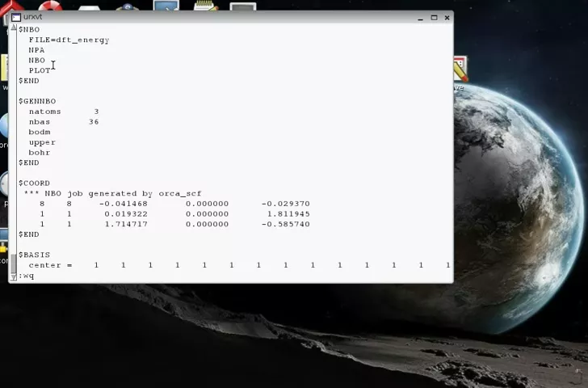Image resolution: width=588 pixels, height=388 pixels.
Task: Click the natoms value 3
Action: pyautogui.click(x=96, y=112)
